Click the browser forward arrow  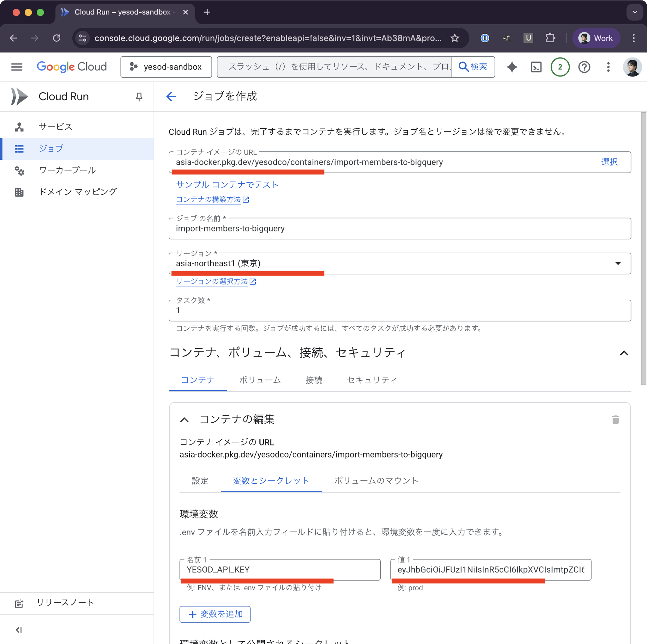pos(35,38)
